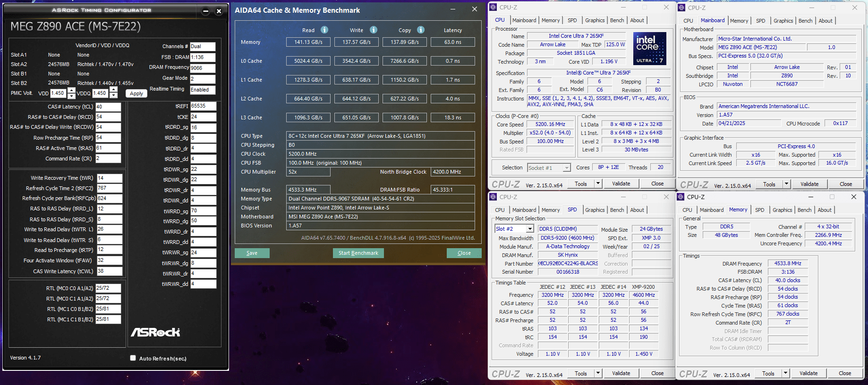Click the CPU-Z title icon of Mainboard window
Screen dimensions: 868x385
tap(681, 8)
